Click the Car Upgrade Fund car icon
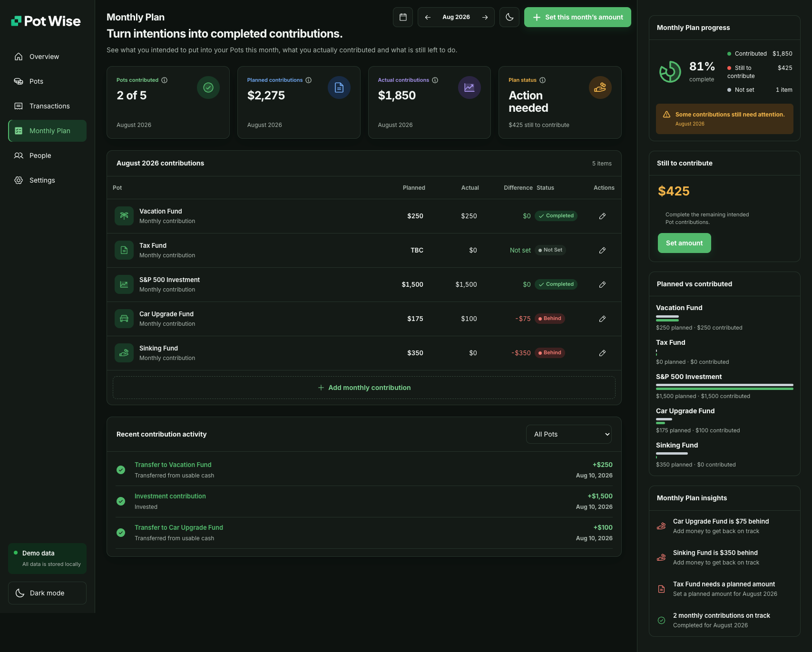The height and width of the screenshot is (652, 812). 124,319
